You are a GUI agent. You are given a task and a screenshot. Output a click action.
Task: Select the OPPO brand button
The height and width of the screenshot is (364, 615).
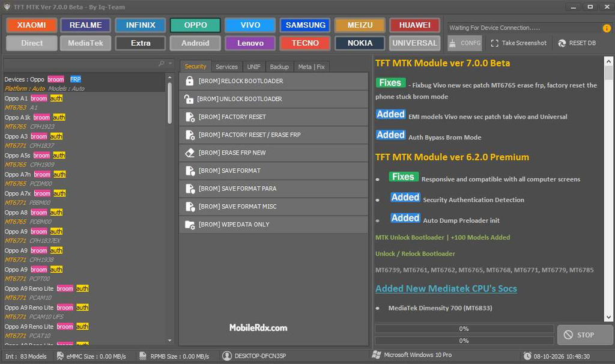coord(195,25)
